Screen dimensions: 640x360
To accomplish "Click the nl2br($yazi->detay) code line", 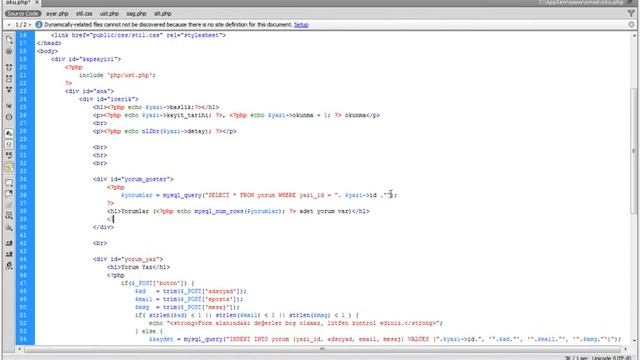I will click(164, 131).
